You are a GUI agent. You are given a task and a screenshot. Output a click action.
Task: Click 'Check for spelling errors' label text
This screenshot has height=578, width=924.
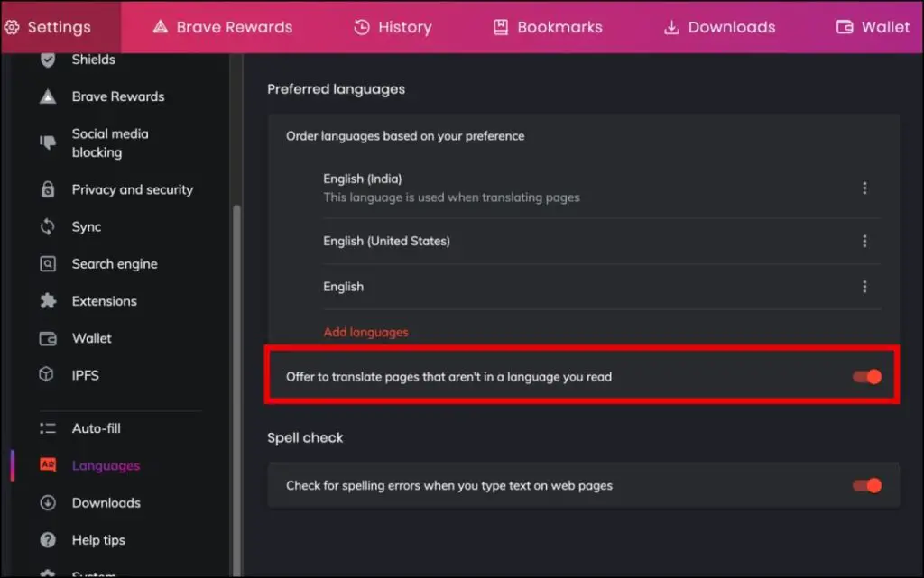[449, 486]
